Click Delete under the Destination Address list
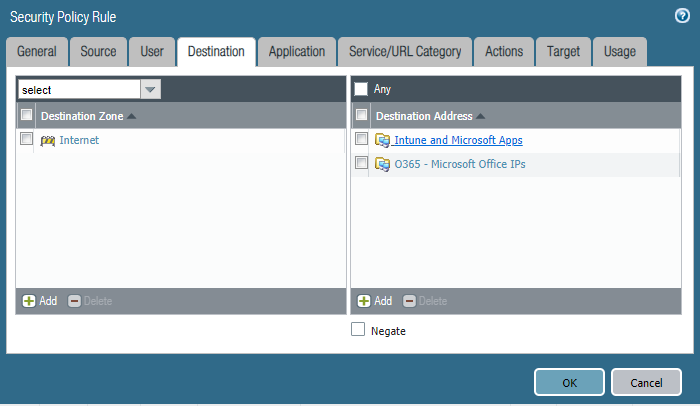This screenshot has height=406, width=700. click(425, 301)
